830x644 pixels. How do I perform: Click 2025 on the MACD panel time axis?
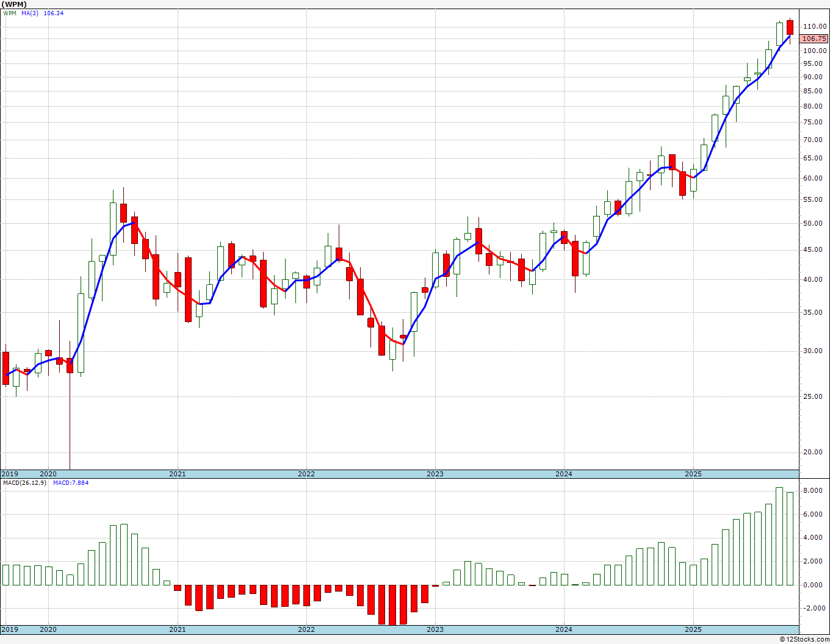click(693, 629)
